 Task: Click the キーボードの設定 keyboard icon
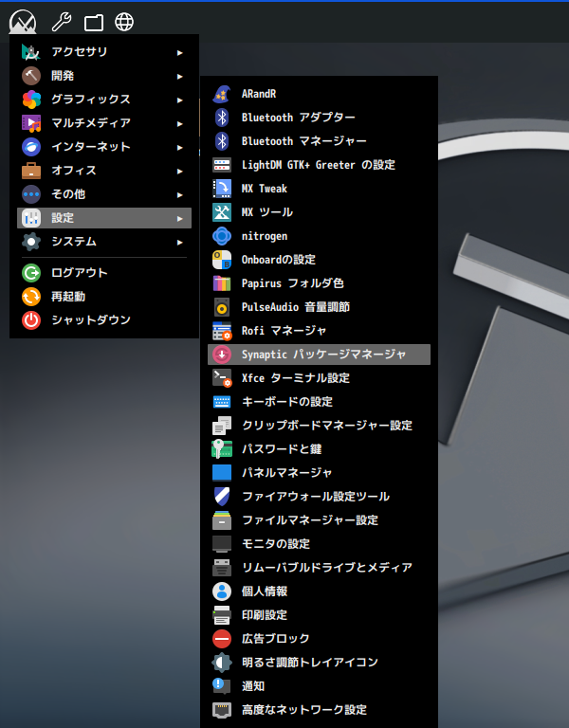click(222, 402)
